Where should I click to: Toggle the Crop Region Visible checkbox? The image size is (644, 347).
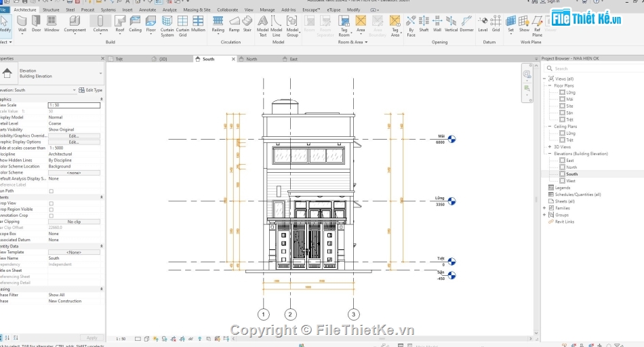pyautogui.click(x=52, y=209)
